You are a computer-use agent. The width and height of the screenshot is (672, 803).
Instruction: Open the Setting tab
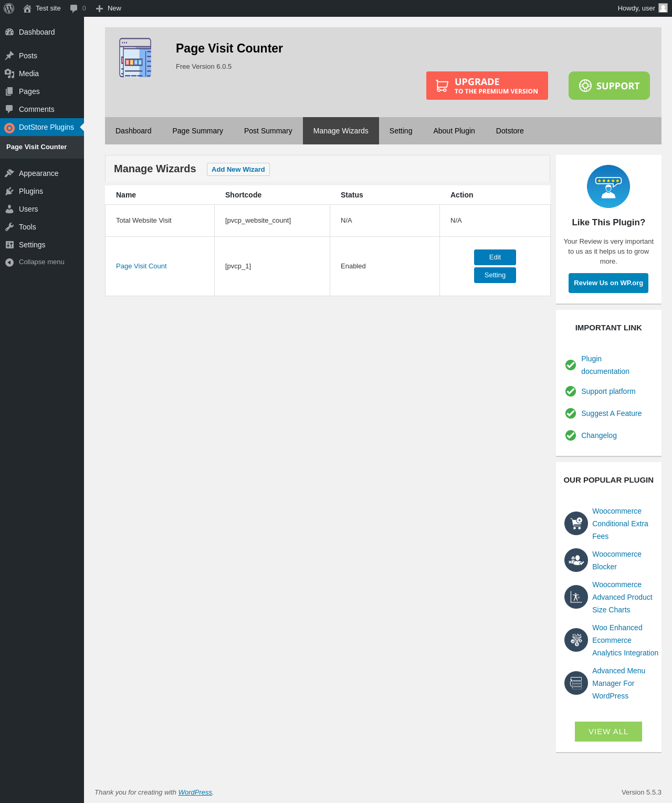[x=401, y=131]
